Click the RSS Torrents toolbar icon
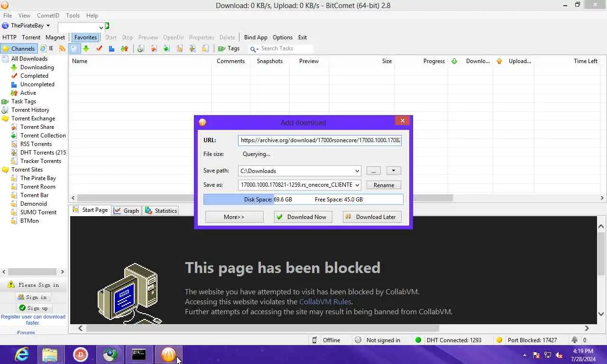Viewport: 607px width, 364px height. point(179,48)
